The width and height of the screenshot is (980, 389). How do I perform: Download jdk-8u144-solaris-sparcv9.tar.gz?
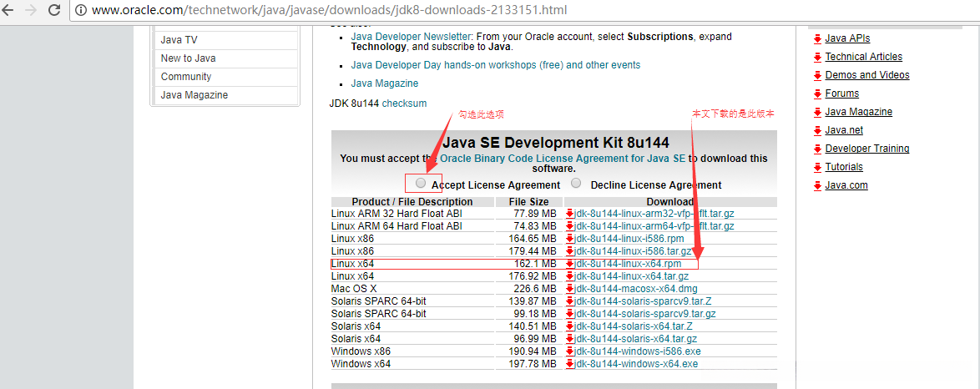[645, 314]
